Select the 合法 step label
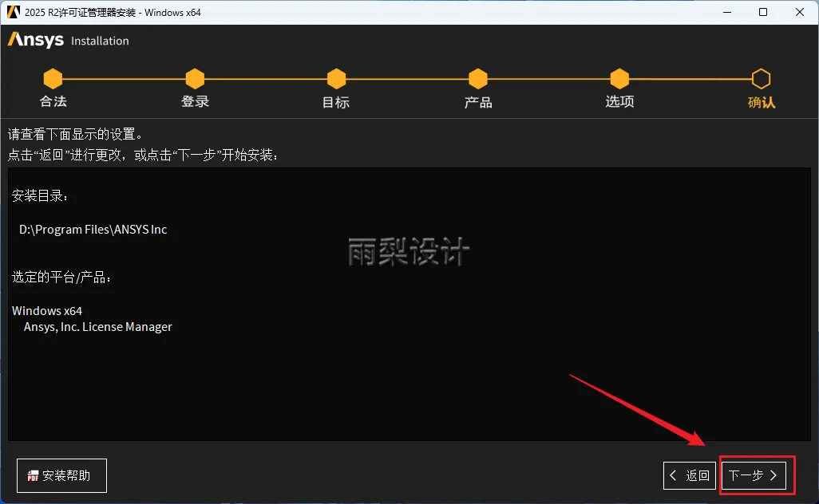 tap(53, 102)
